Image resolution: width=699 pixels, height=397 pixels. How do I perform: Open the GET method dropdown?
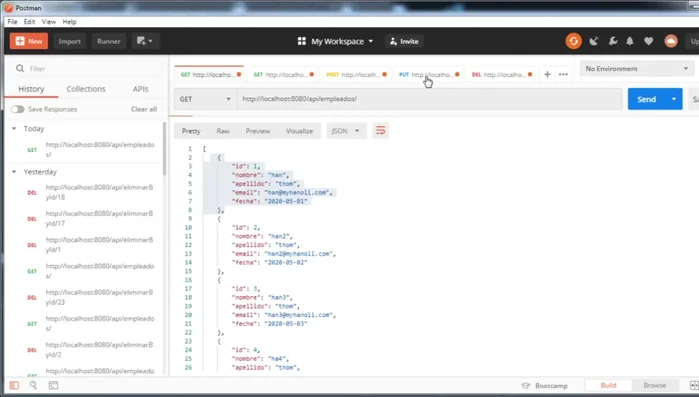205,99
